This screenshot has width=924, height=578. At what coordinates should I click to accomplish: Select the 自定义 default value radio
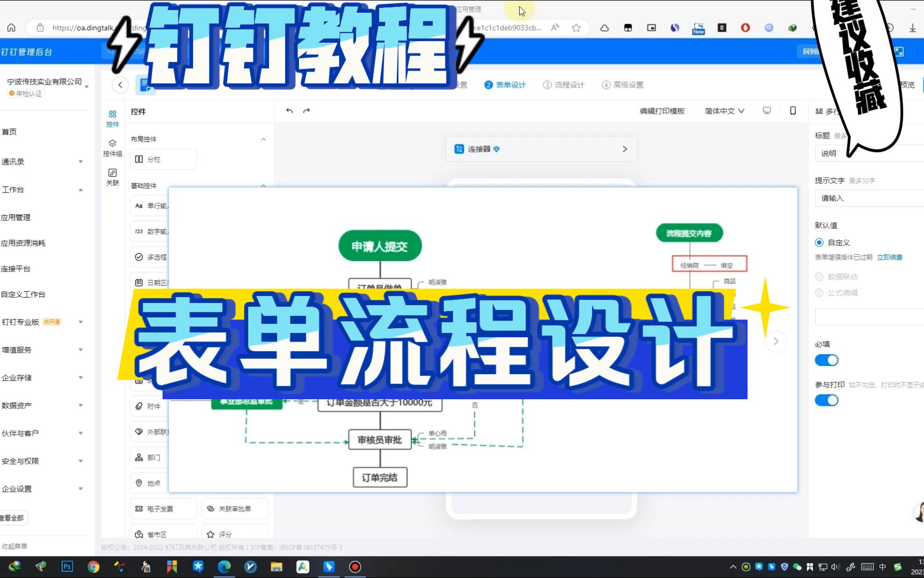coord(819,242)
